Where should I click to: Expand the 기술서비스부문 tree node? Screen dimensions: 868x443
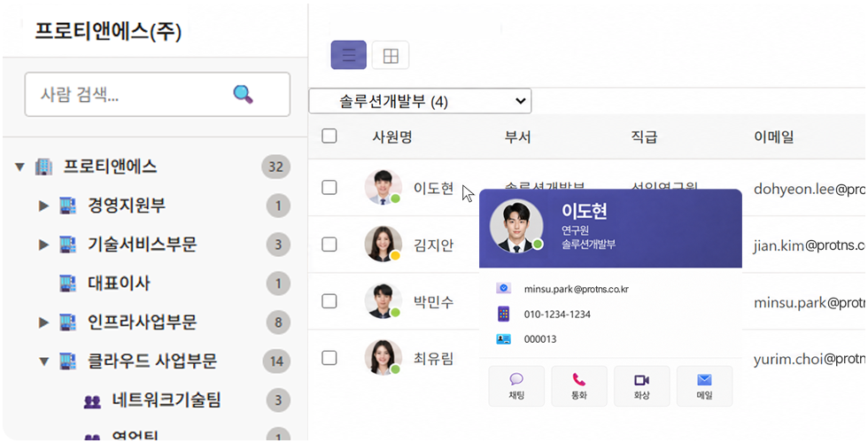coord(43,245)
